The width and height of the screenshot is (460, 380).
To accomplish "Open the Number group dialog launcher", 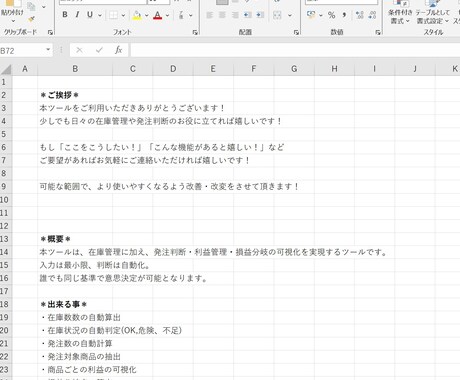I will 378,32.
